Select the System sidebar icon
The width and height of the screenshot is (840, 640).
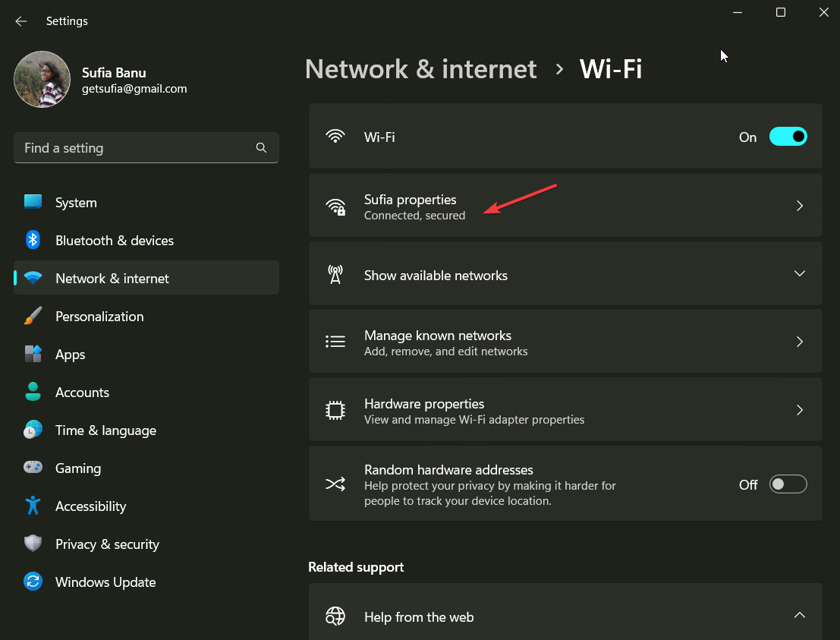pyautogui.click(x=33, y=202)
